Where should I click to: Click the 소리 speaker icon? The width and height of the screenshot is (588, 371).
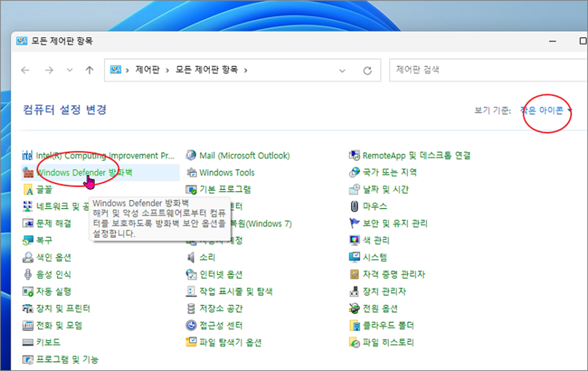[191, 257]
